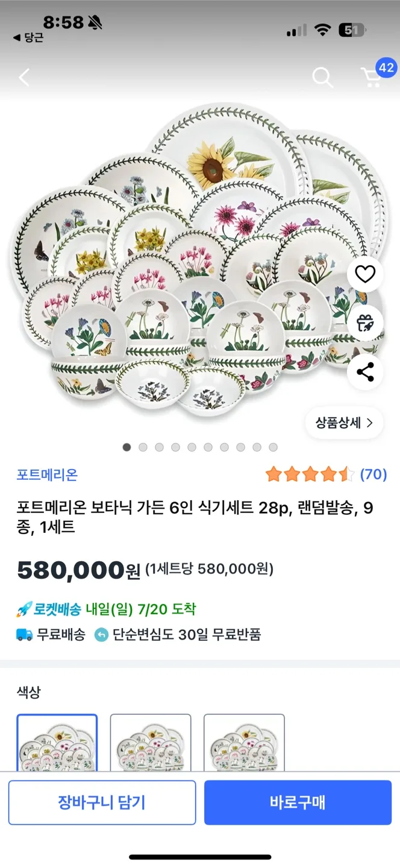
Task: Tap the free shipping truck icon
Action: (24, 634)
